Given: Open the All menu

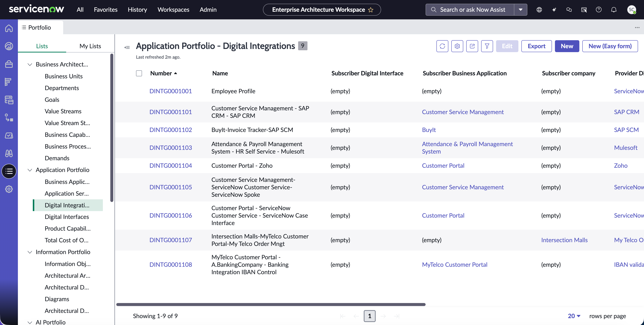Looking at the screenshot, I should 80,10.
